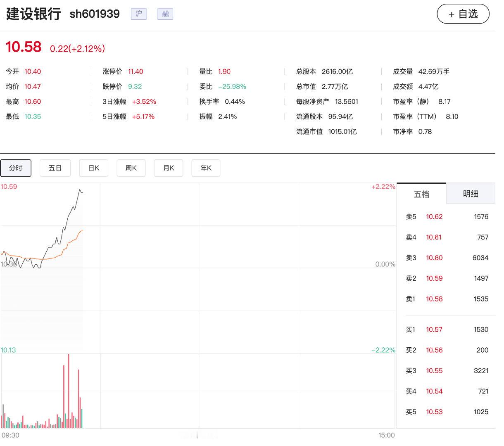The height and width of the screenshot is (446, 504).
Task: Select 卖3 row price 10.60
Action: (x=434, y=258)
